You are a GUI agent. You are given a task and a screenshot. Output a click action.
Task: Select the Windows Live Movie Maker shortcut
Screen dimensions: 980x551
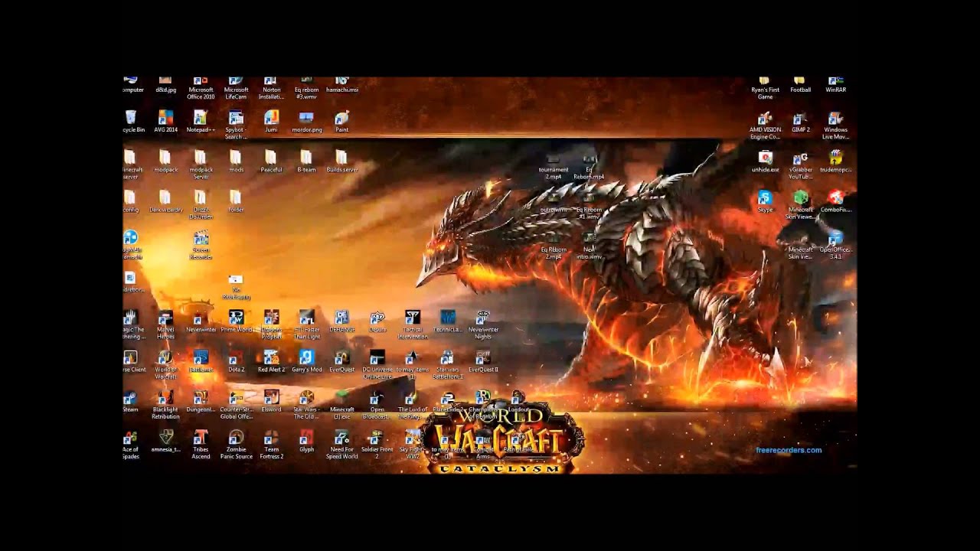pos(835,125)
